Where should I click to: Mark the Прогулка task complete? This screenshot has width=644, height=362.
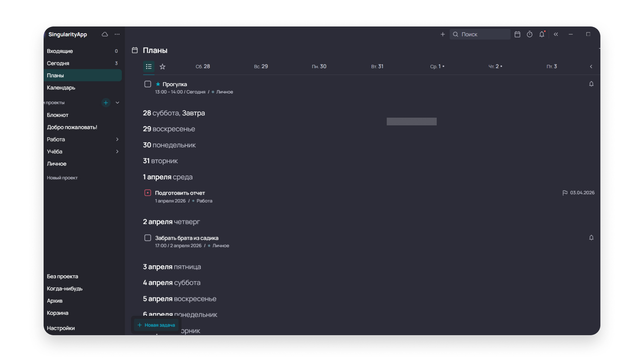pos(148,84)
